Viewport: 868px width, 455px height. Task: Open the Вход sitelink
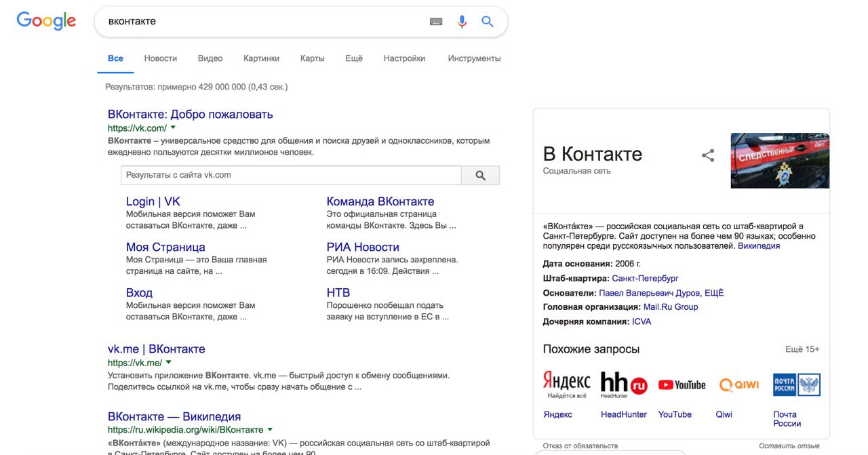(x=139, y=293)
